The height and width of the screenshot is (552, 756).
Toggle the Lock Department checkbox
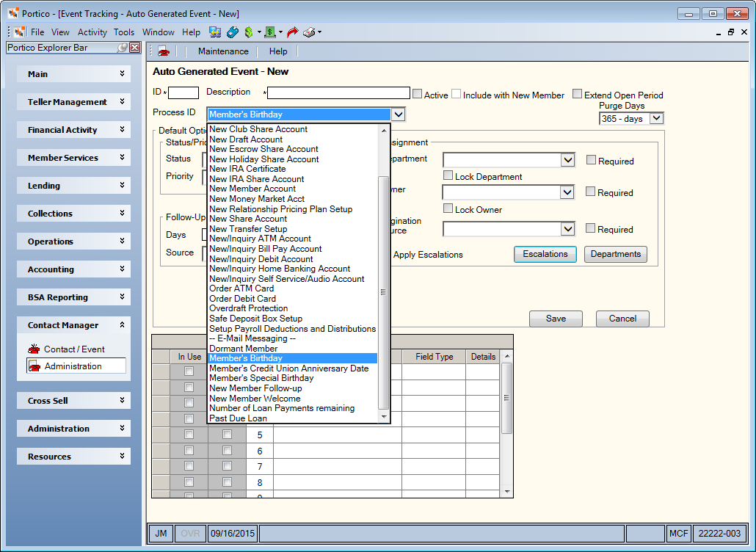[x=448, y=175]
